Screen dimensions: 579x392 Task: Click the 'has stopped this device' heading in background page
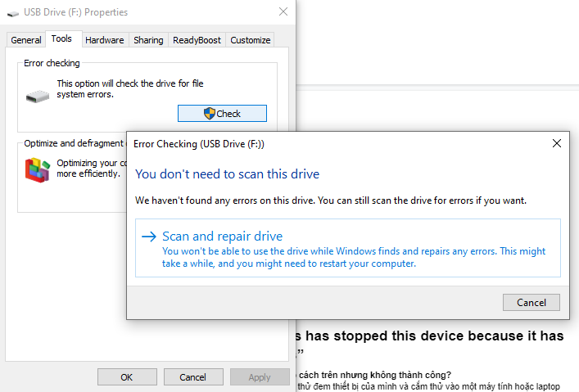click(430, 336)
